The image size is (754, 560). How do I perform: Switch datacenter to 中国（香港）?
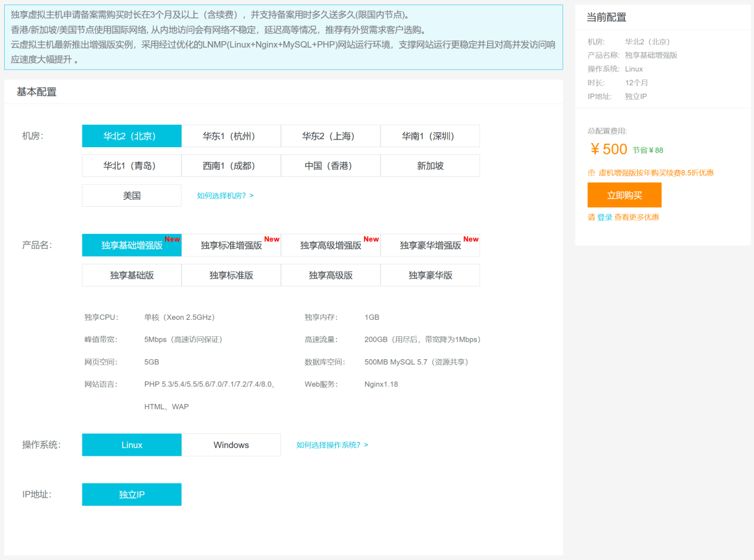pyautogui.click(x=330, y=165)
